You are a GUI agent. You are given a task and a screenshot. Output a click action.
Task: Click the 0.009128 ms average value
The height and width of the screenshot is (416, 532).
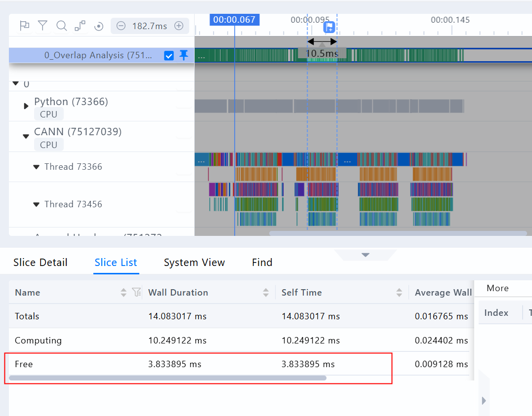(x=441, y=364)
